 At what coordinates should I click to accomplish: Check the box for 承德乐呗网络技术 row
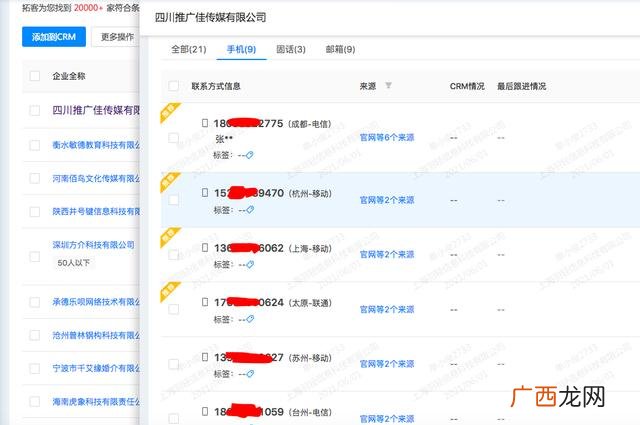tap(35, 302)
